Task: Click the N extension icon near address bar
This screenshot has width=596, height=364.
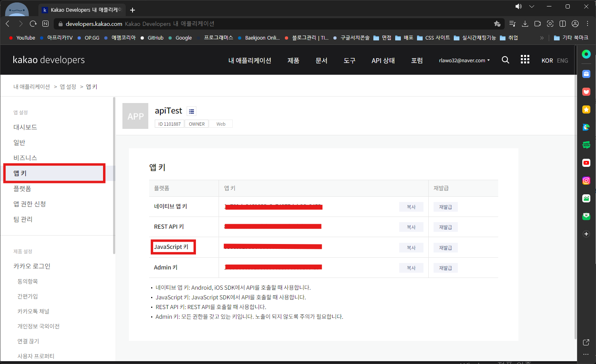Action: tap(46, 24)
